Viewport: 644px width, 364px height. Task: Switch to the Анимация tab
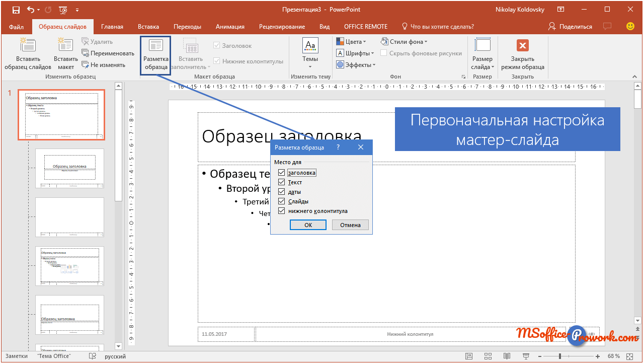pos(230,27)
